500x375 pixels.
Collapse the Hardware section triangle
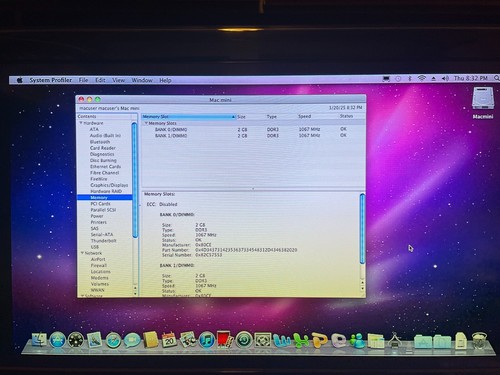(x=81, y=123)
